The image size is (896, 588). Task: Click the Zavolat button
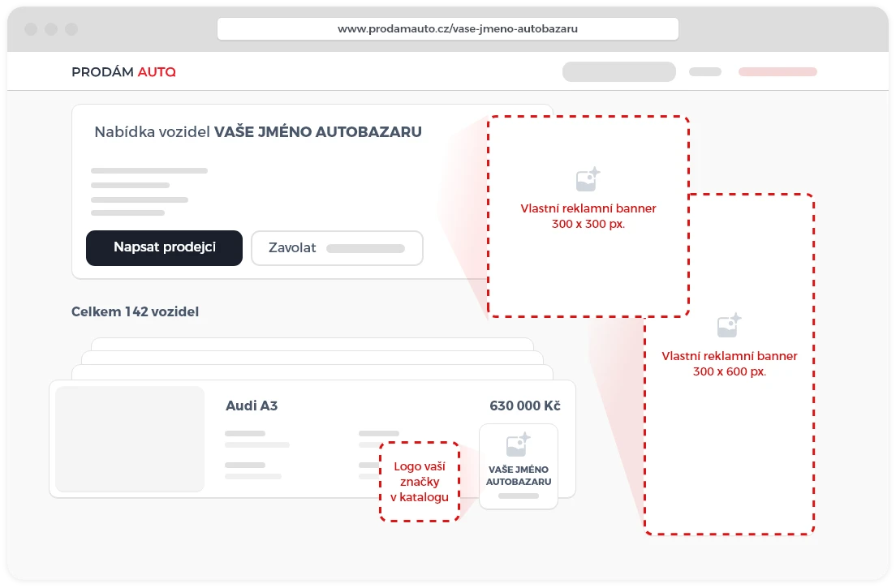point(337,247)
